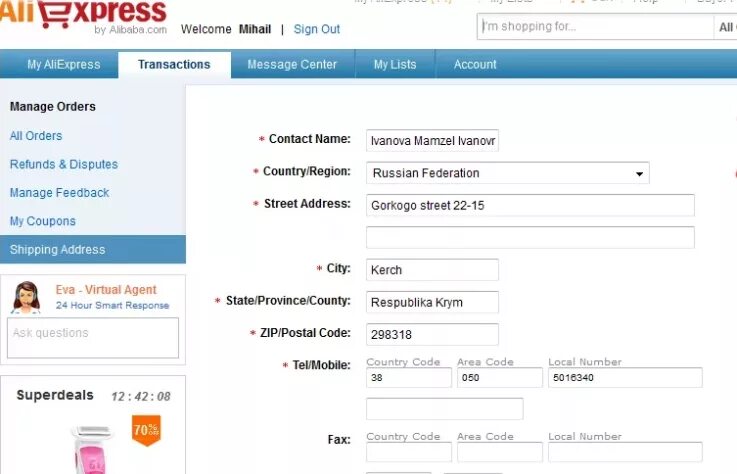
Task: Click the ZIP/Postal Code field
Action: [x=432, y=334]
